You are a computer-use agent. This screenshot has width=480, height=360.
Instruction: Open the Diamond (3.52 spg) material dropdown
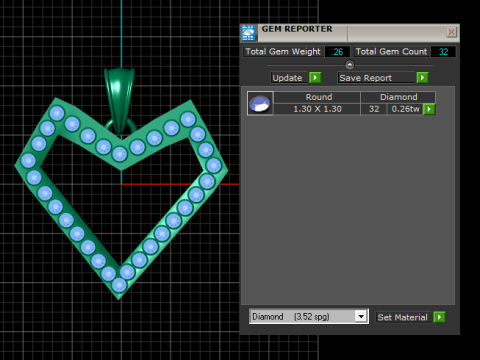[361, 316]
